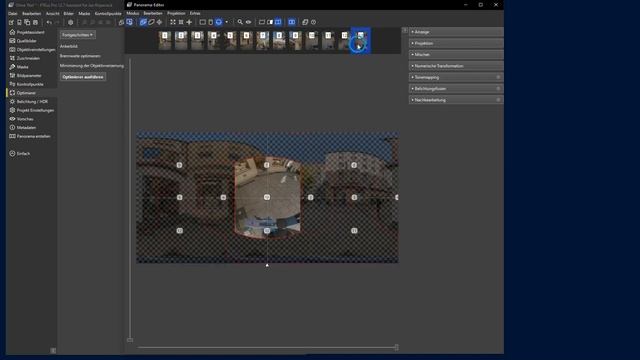The height and width of the screenshot is (360, 640).
Task: Select image thumbnail 6 in the strip
Action: point(247,40)
